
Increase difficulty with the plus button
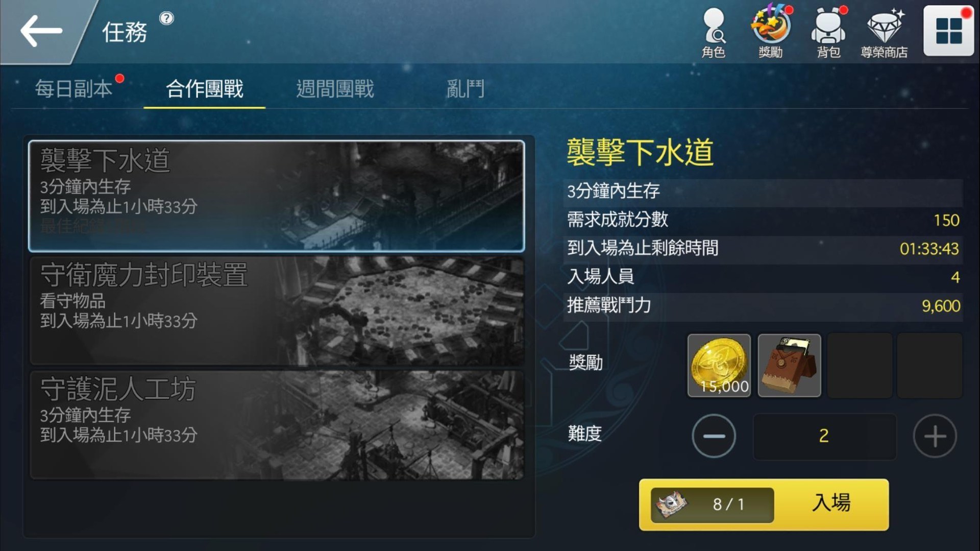click(935, 436)
